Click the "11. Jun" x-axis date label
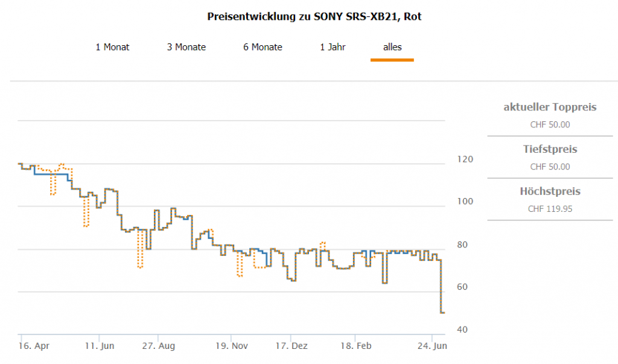This screenshot has width=618, height=364. point(98,346)
